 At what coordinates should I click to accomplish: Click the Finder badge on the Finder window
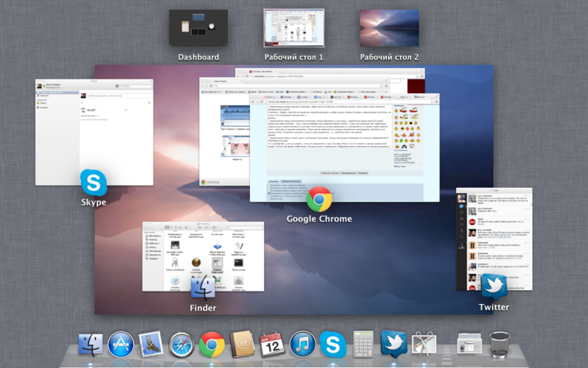pos(203,288)
